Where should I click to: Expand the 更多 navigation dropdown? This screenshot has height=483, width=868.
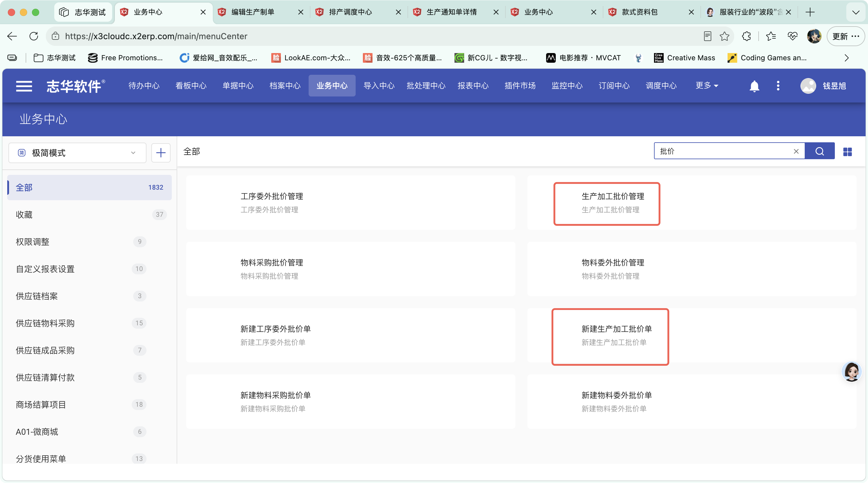pos(706,86)
